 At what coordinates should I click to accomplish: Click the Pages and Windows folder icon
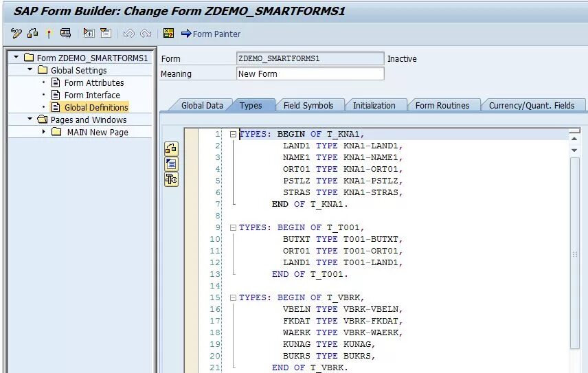tap(43, 120)
